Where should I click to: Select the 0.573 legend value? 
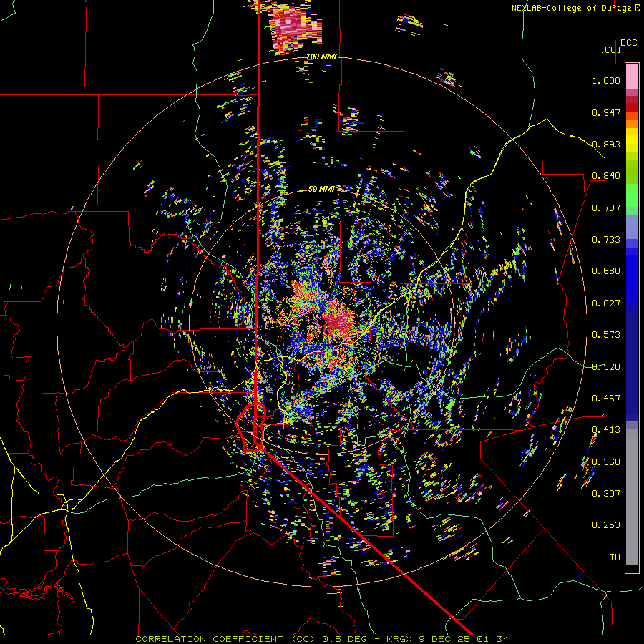[x=606, y=335]
